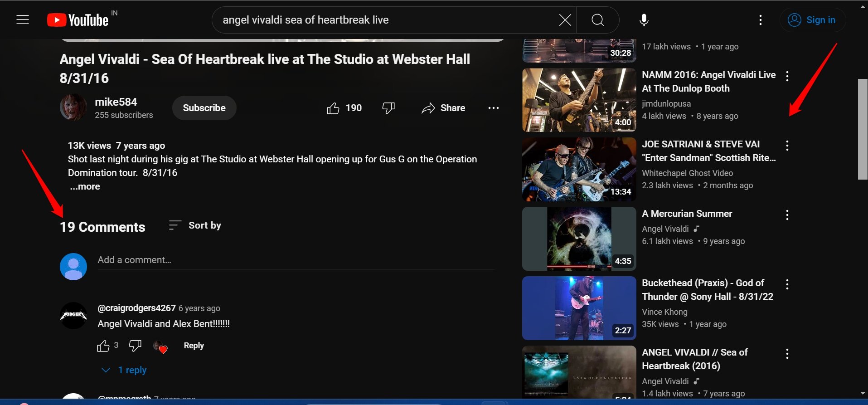Dislike craigrodgers4267's comment

coord(135,346)
